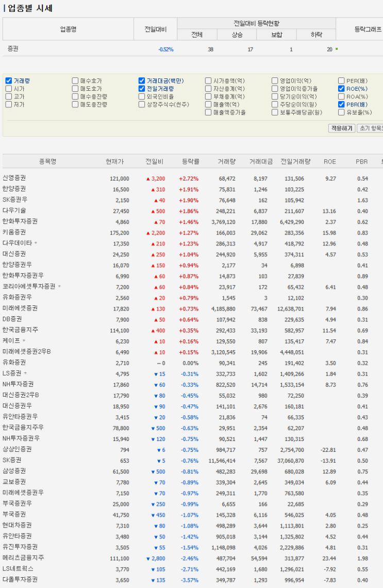The width and height of the screenshot is (383, 588).
Task: Click 유안타증권우 stock name
Action: click(x=20, y=417)
